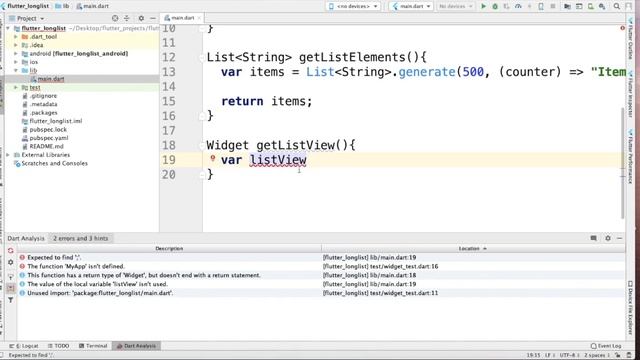
Task: Click the main.dart breadcrumb in navigation bar
Action: pyautogui.click(x=92, y=6)
